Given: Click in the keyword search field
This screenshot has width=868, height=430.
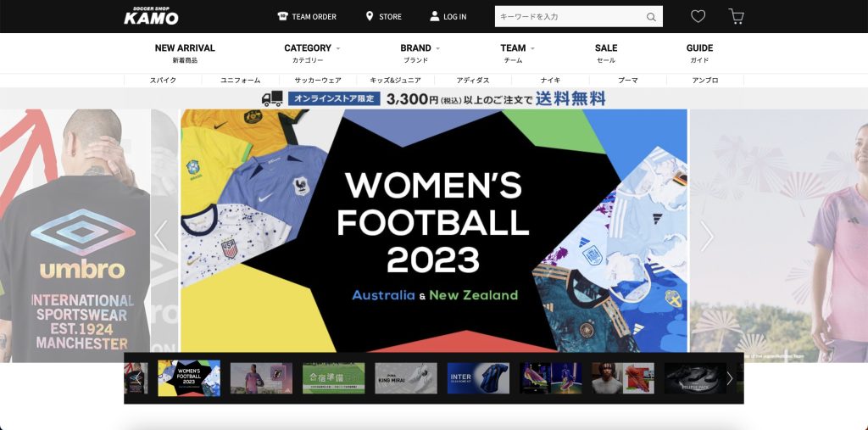Looking at the screenshot, I should click(568, 17).
